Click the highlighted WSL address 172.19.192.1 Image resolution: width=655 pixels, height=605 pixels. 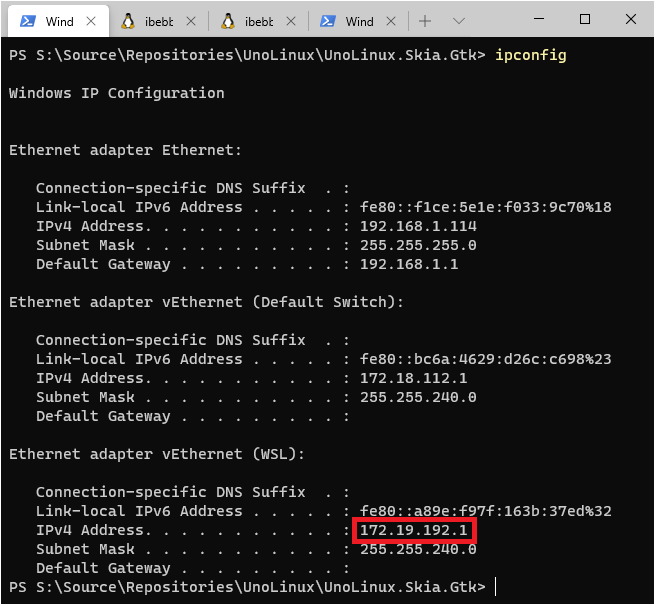click(414, 530)
